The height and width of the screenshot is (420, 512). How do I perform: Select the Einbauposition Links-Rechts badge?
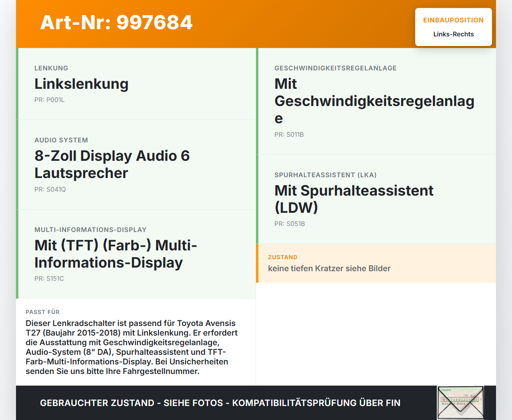pyautogui.click(x=454, y=27)
